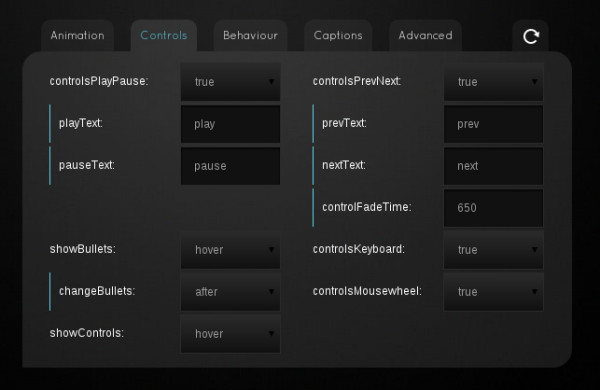The width and height of the screenshot is (600, 390).
Task: Click the showControls label
Action: (87, 333)
